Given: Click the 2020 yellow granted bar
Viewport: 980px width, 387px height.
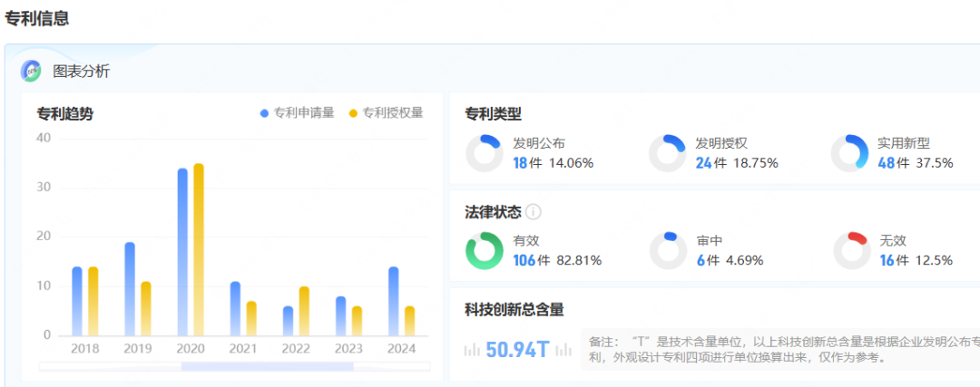Looking at the screenshot, I should 199,249.
